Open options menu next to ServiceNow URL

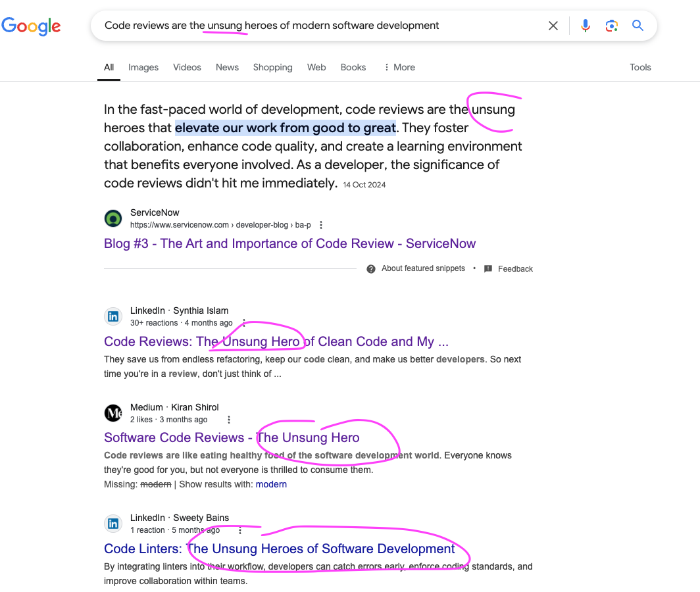coord(321,225)
